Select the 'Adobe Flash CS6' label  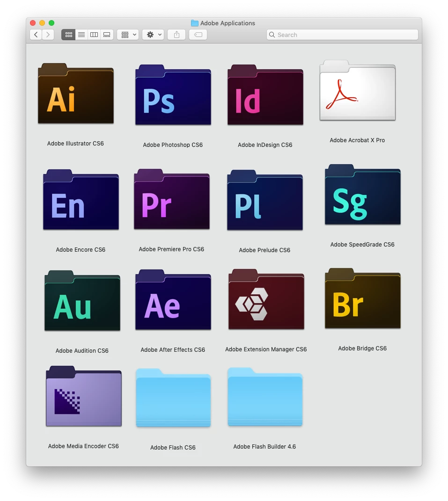(173, 448)
